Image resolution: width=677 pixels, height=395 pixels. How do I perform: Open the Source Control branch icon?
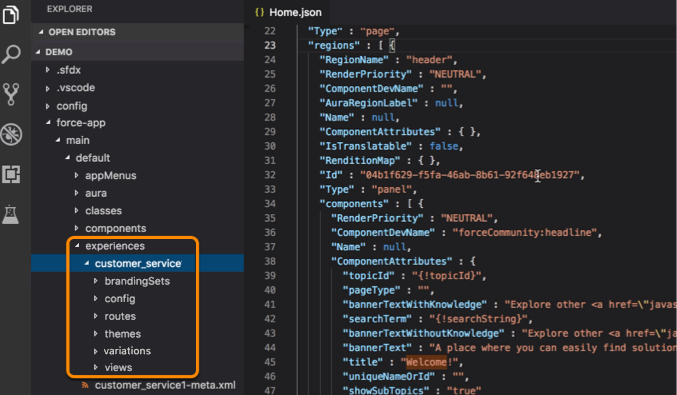coord(11,94)
